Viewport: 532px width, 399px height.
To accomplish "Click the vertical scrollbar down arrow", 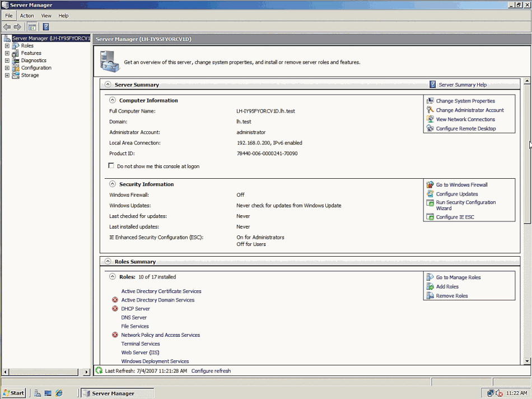I will point(527,361).
